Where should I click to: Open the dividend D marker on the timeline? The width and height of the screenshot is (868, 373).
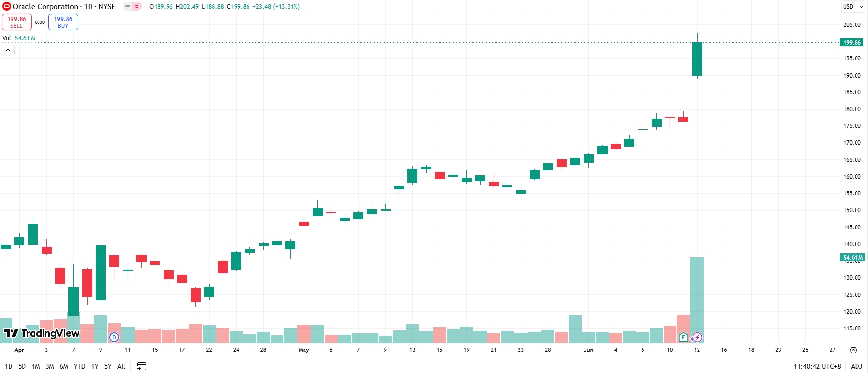coord(114,337)
